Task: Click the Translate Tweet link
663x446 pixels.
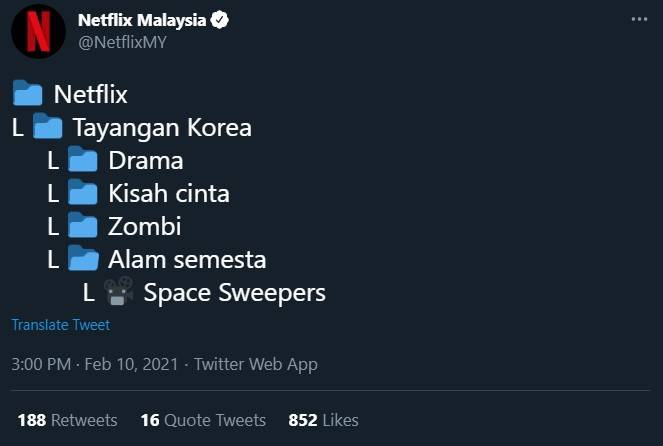Action: [x=60, y=325]
